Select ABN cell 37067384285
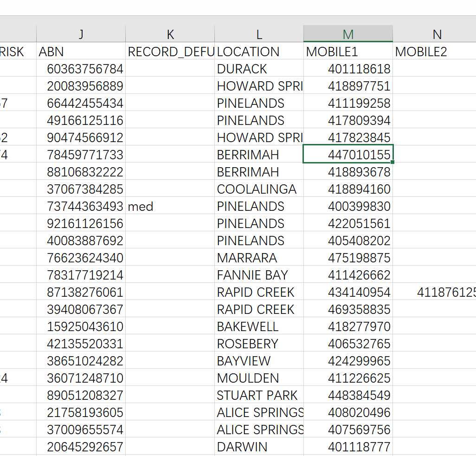The image size is (476, 456). tap(81, 189)
